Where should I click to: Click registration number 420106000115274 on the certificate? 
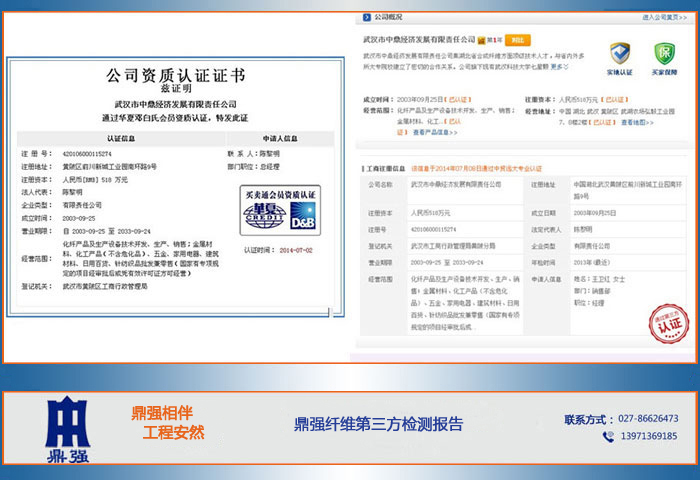click(87, 154)
